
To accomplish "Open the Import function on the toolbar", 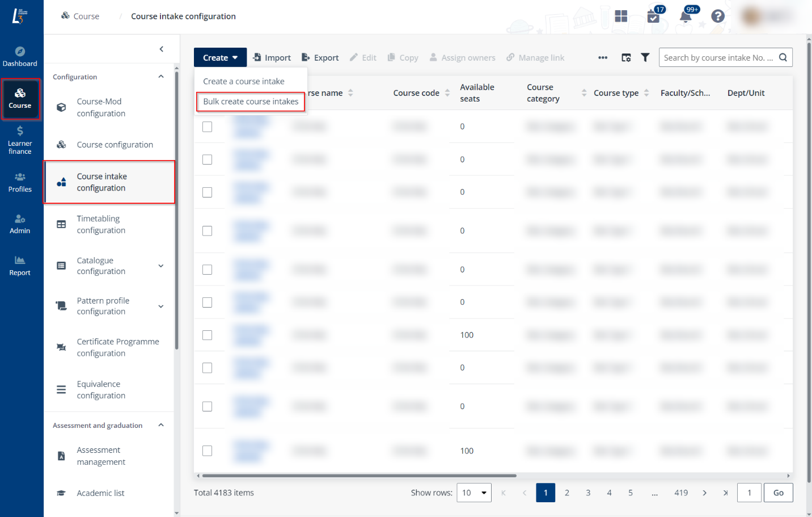I will (x=272, y=57).
